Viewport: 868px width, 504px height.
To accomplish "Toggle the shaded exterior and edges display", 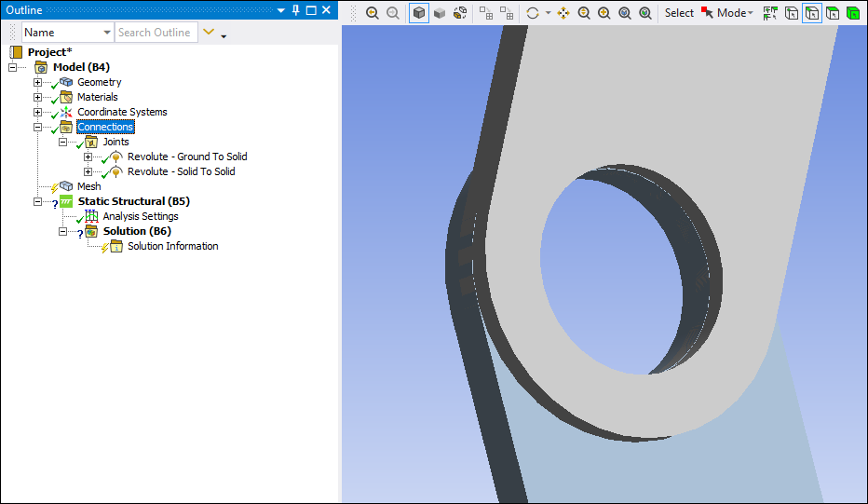I will [419, 13].
